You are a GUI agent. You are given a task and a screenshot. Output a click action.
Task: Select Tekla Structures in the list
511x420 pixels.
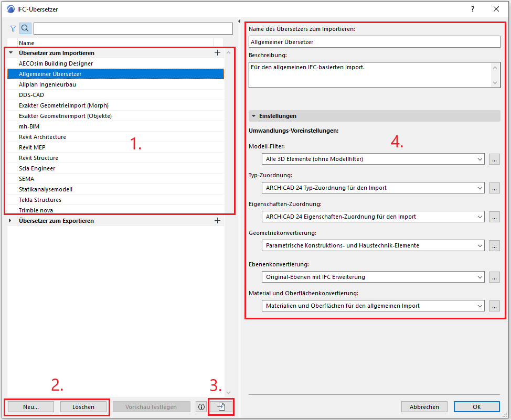tap(40, 200)
